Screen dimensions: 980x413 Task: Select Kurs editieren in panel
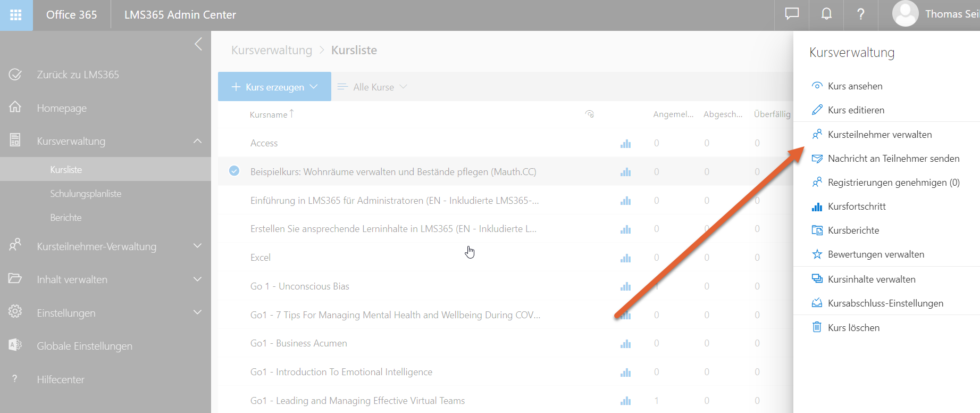856,110
